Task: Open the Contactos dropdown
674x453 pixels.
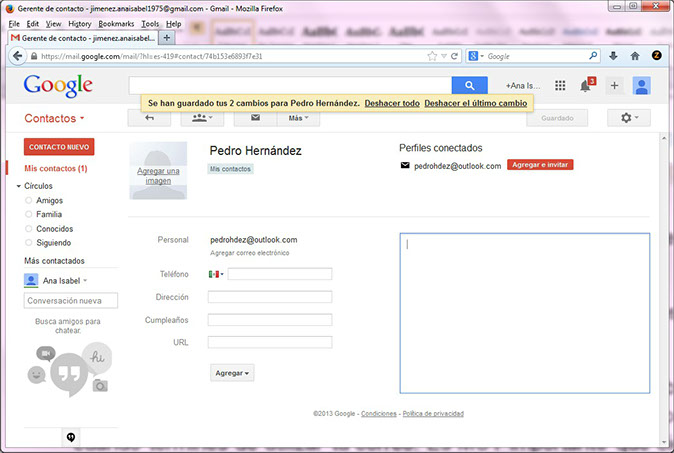Action: (x=54, y=118)
